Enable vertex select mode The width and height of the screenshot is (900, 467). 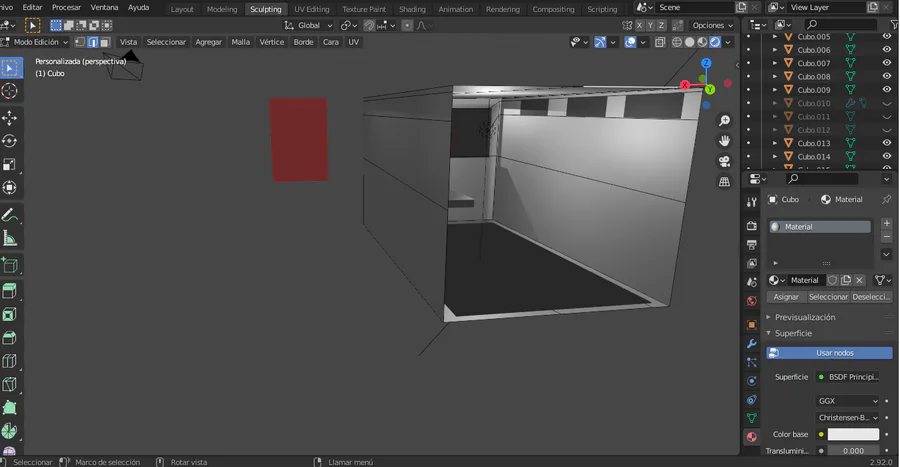[x=80, y=42]
